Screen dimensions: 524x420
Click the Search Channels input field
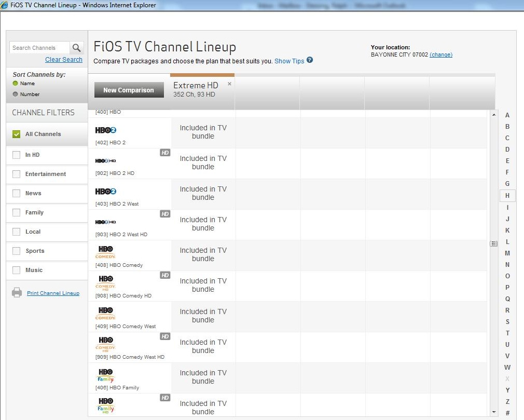[39, 48]
